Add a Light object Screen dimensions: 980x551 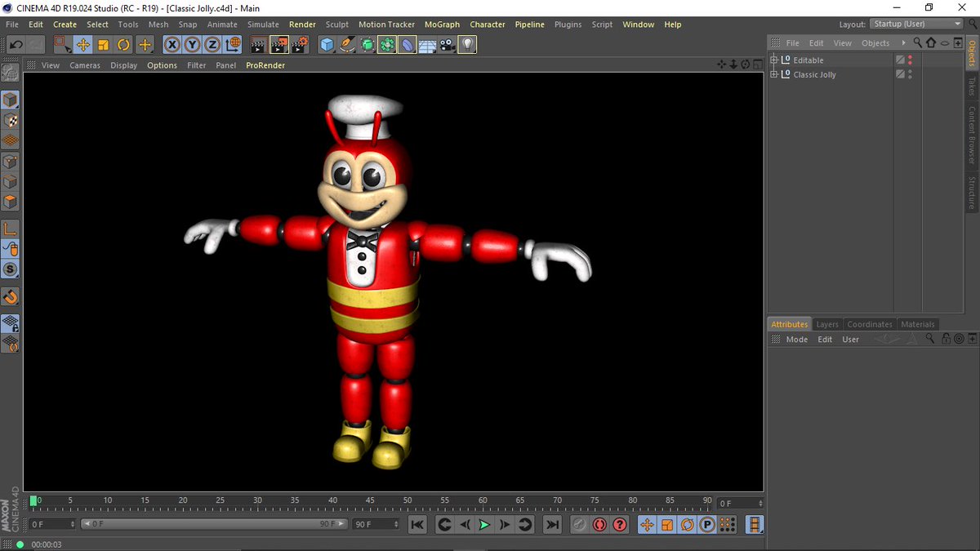click(467, 45)
